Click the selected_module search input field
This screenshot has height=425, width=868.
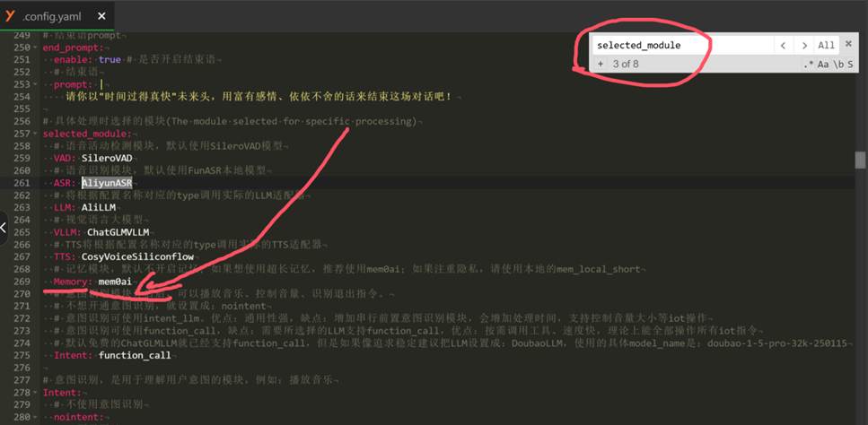pyautogui.click(x=682, y=46)
